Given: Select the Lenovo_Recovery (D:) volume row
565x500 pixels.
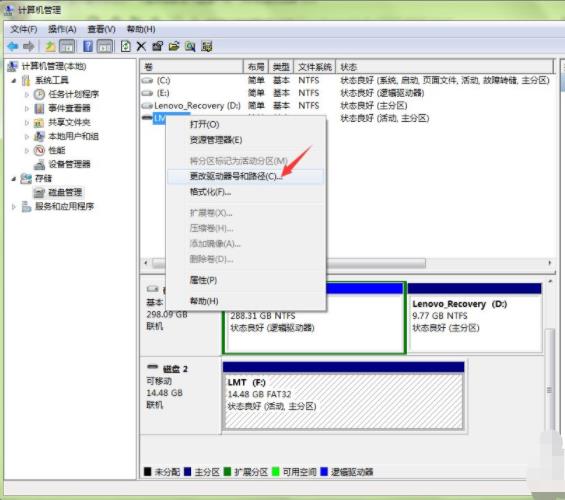Looking at the screenshot, I should pos(347,106).
